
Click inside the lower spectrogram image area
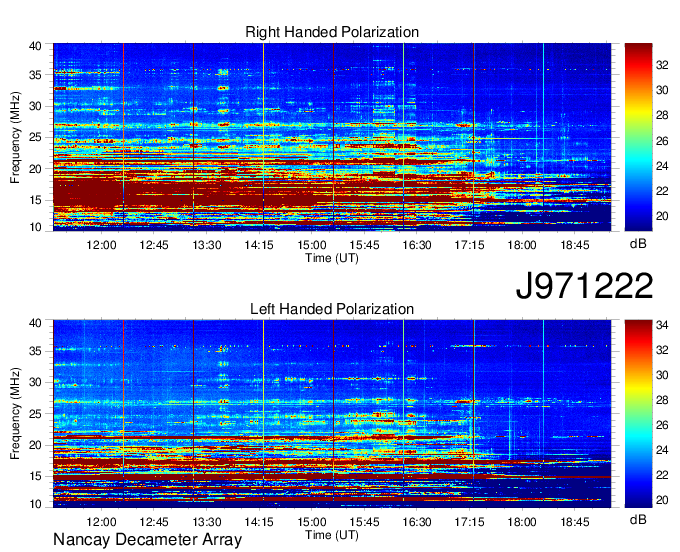[x=332, y=414]
